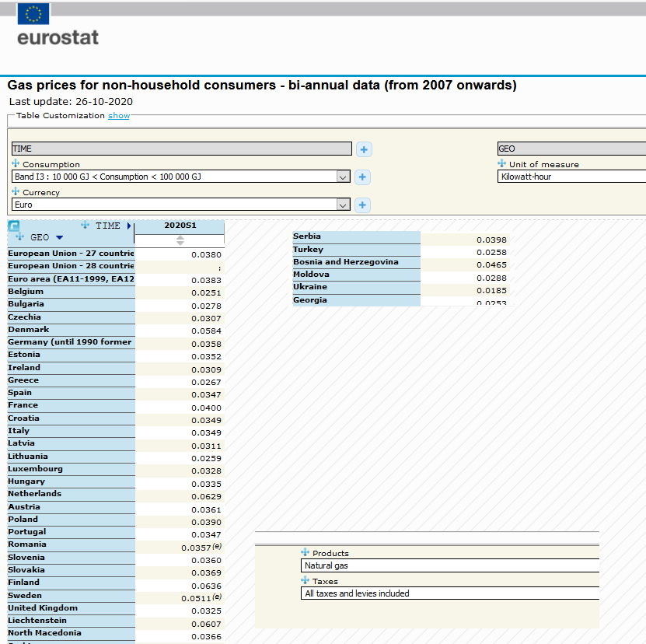Click the GEO dimension field
Screen dimensions: 646x644
tap(572, 149)
